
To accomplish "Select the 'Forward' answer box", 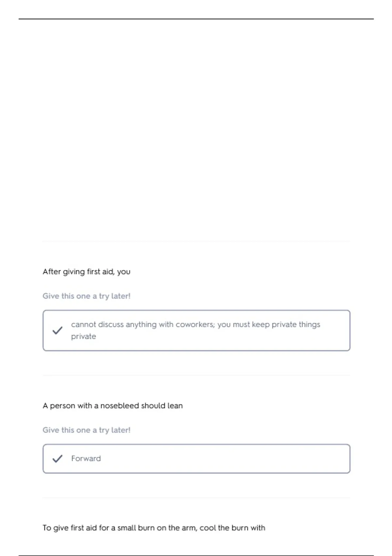I will pos(196,459).
